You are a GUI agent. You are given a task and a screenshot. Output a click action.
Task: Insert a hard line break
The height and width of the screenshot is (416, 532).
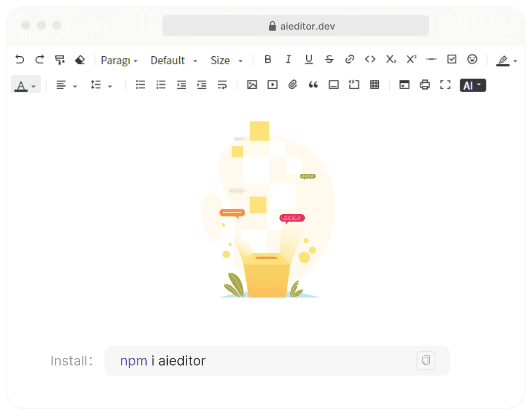click(x=222, y=85)
